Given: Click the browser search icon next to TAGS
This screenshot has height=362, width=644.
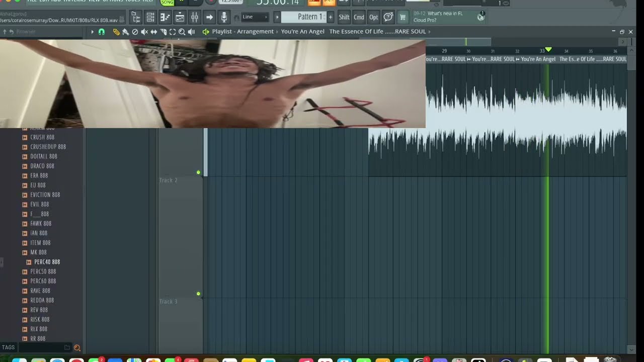Looking at the screenshot, I should click(x=77, y=347).
